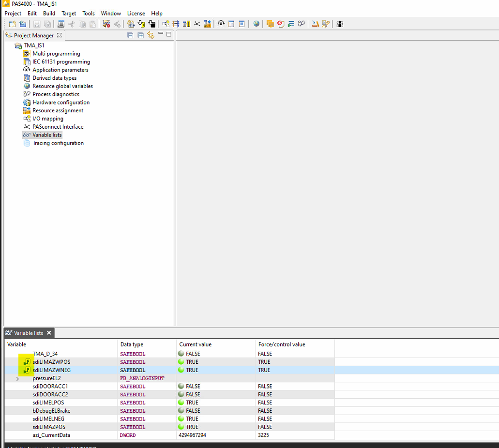Open Application parameters tree item
This screenshot has width=499, height=448.
tap(60, 70)
